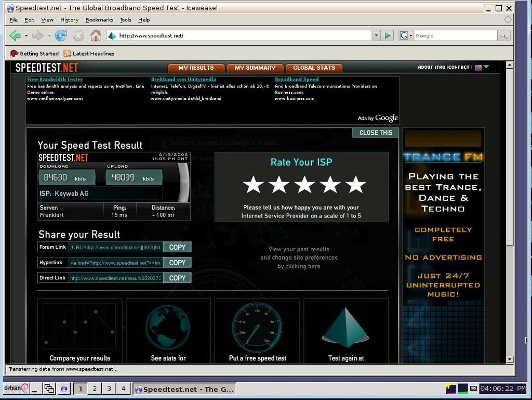The height and width of the screenshot is (400, 532).
Task: Click the CONTACT link
Action: click(459, 67)
